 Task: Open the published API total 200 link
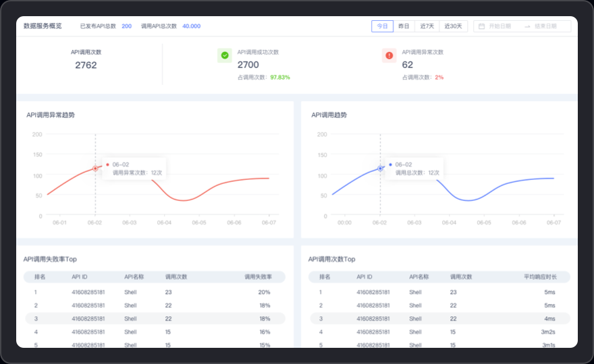click(126, 26)
